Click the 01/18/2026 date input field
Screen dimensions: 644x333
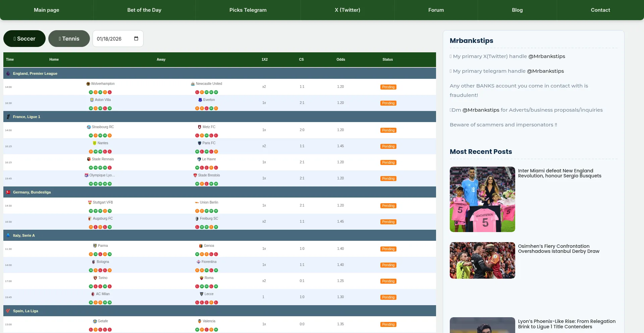click(x=111, y=39)
